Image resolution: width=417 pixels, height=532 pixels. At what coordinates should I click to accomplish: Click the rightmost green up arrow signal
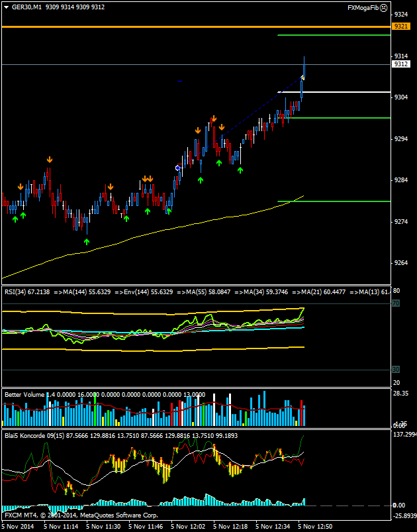pos(241,170)
